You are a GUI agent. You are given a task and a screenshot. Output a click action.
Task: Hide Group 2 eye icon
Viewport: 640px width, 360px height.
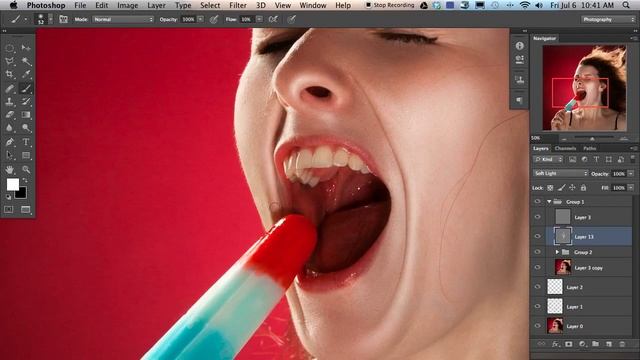pos(538,252)
